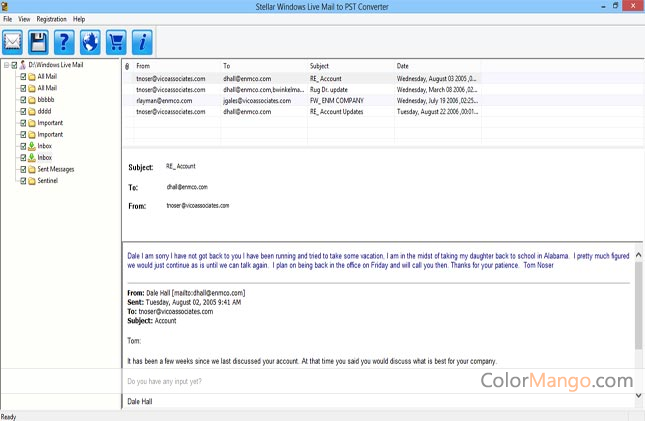Click the globe update toolbar icon
Image resolution: width=645 pixels, height=421 pixels.
[x=90, y=42]
